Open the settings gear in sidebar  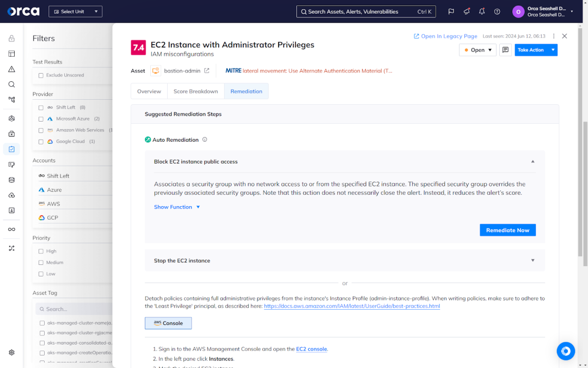11,353
